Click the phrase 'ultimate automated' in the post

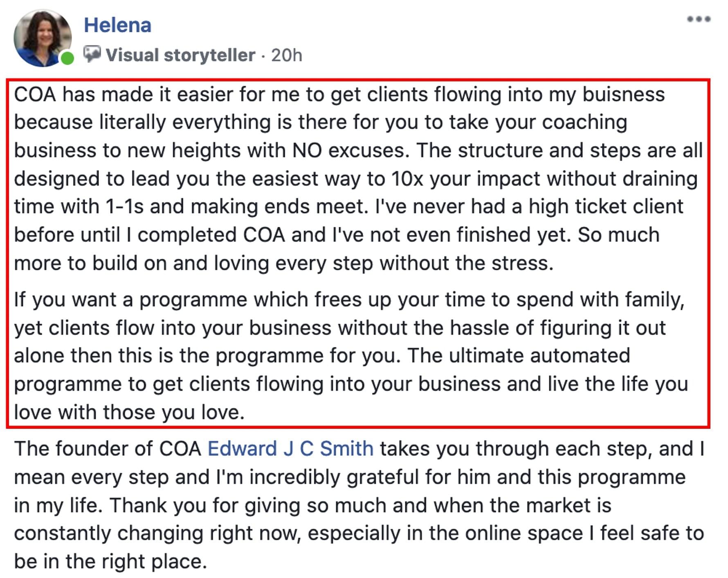point(539,356)
